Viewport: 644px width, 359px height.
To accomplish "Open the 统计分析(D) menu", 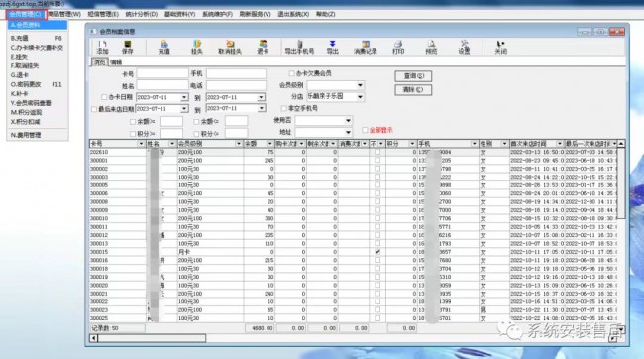I will [x=142, y=14].
